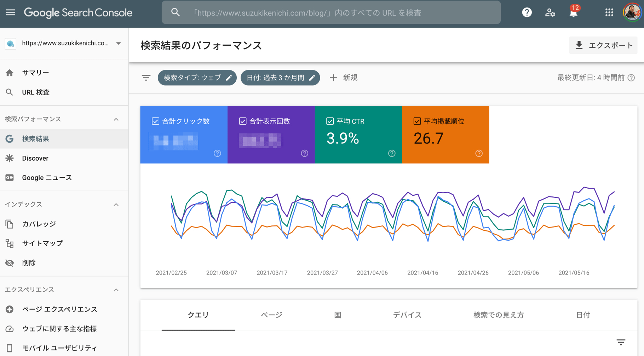Viewport: 644px width, 356px height.
Task: Click the 削除 crossed-eye icon
Action: pyautogui.click(x=10, y=263)
